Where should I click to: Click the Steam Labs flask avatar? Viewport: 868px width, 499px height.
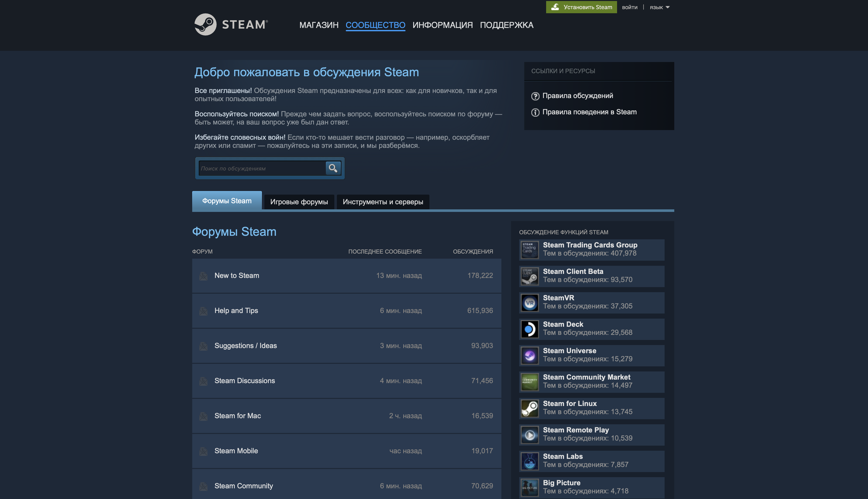click(530, 461)
